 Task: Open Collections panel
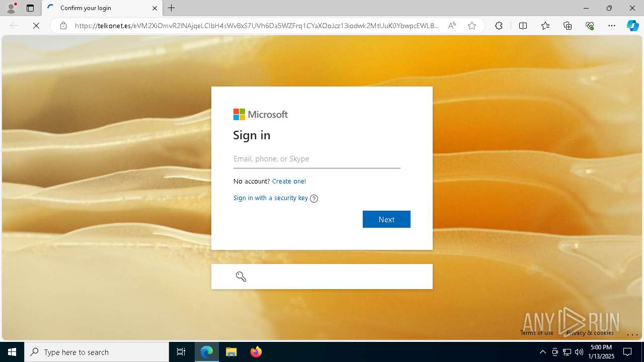[568, 26]
